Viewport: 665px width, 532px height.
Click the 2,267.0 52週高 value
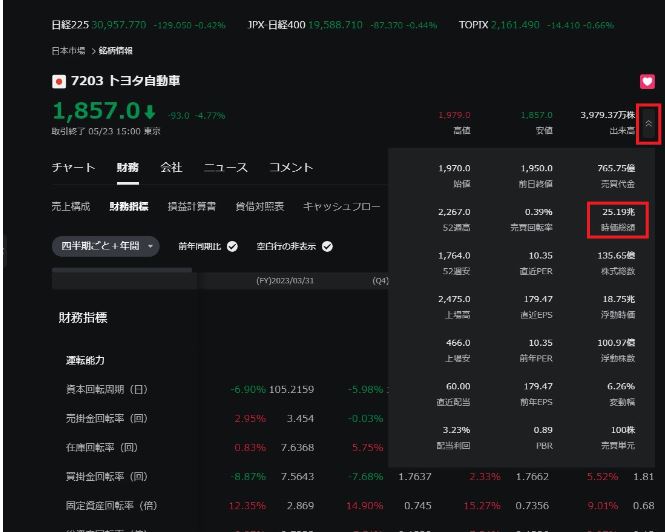pos(454,212)
